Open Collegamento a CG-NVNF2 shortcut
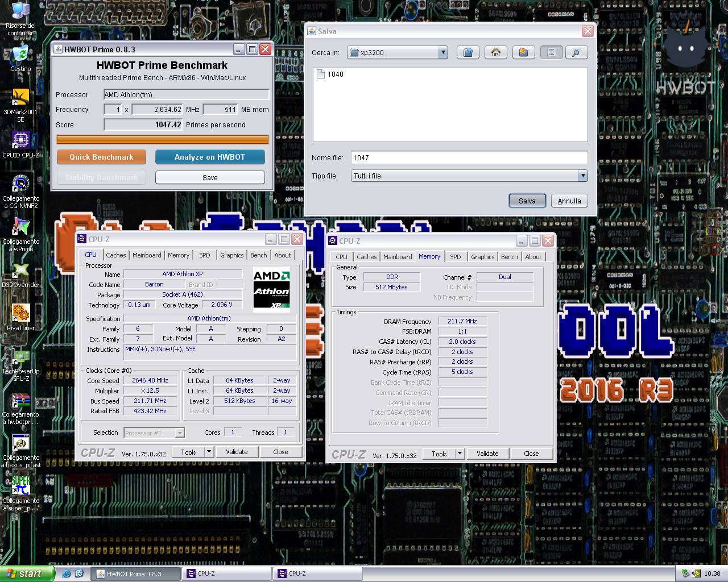This screenshot has width=728, height=582. [x=20, y=190]
